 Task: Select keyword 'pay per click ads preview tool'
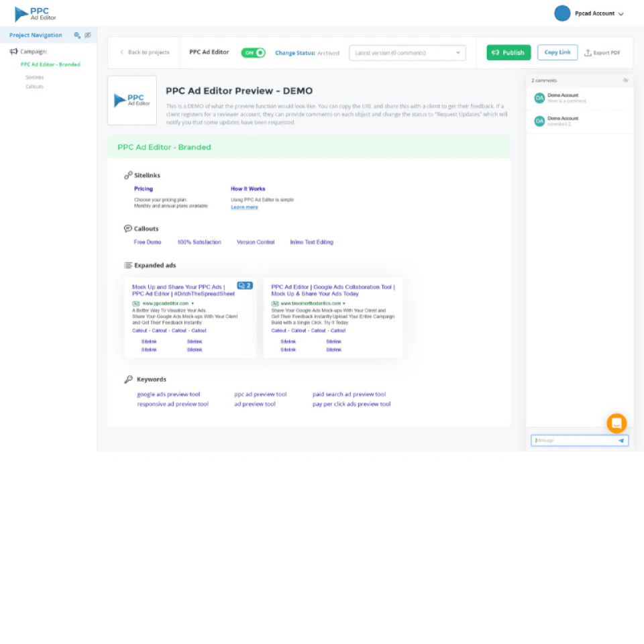352,404
